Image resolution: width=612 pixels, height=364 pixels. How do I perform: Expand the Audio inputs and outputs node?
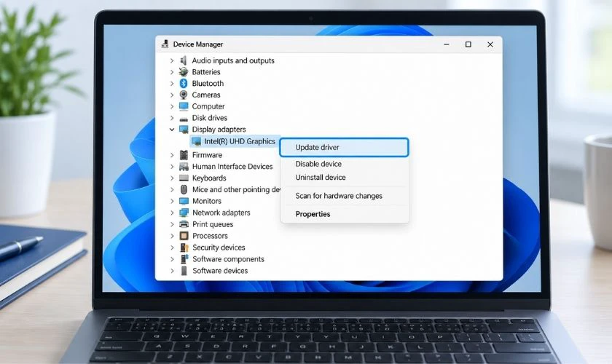coord(172,61)
